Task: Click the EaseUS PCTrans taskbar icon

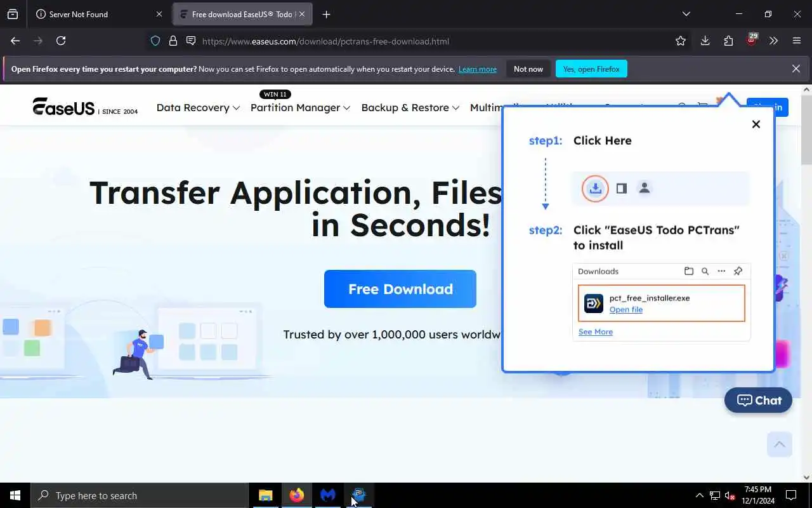Action: pos(359,495)
